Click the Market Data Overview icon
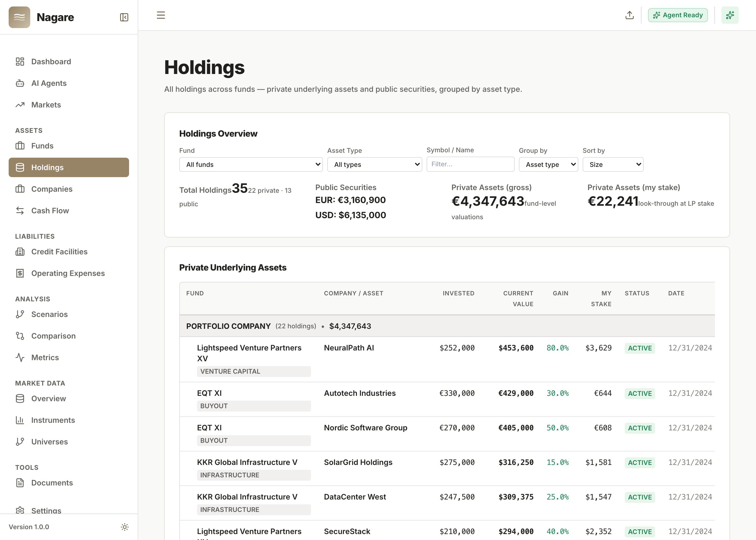The width and height of the screenshot is (756, 540). click(x=20, y=398)
